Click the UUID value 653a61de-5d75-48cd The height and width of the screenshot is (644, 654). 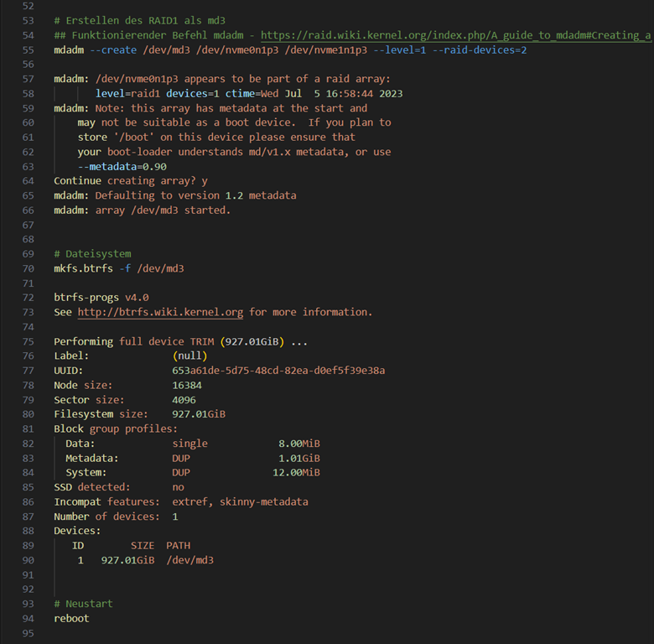coord(284,370)
